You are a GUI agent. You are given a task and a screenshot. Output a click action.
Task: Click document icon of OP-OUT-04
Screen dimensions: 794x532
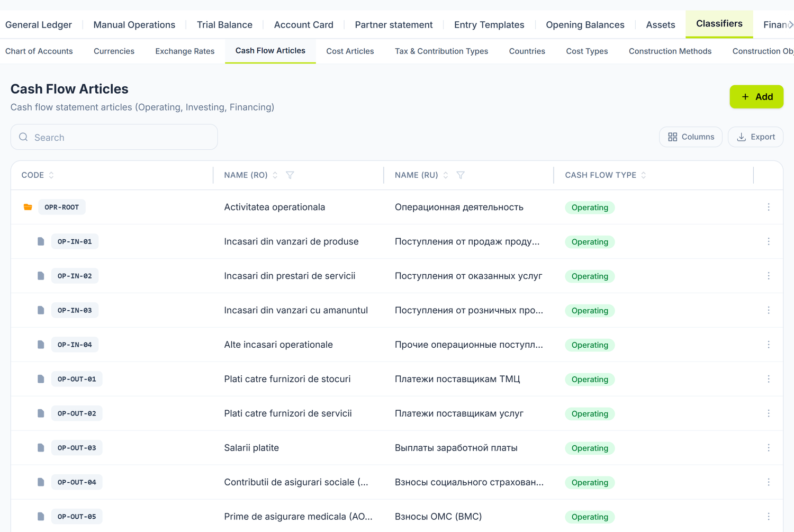coord(41,482)
